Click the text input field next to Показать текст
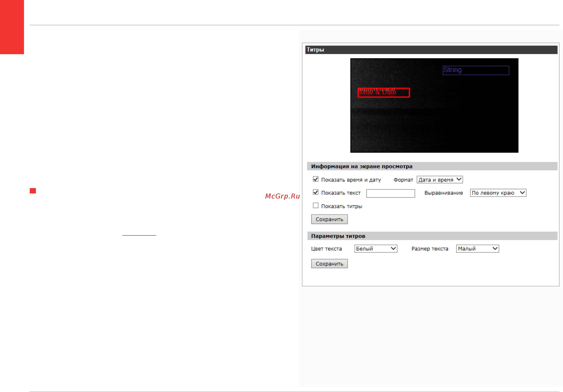 390,193
